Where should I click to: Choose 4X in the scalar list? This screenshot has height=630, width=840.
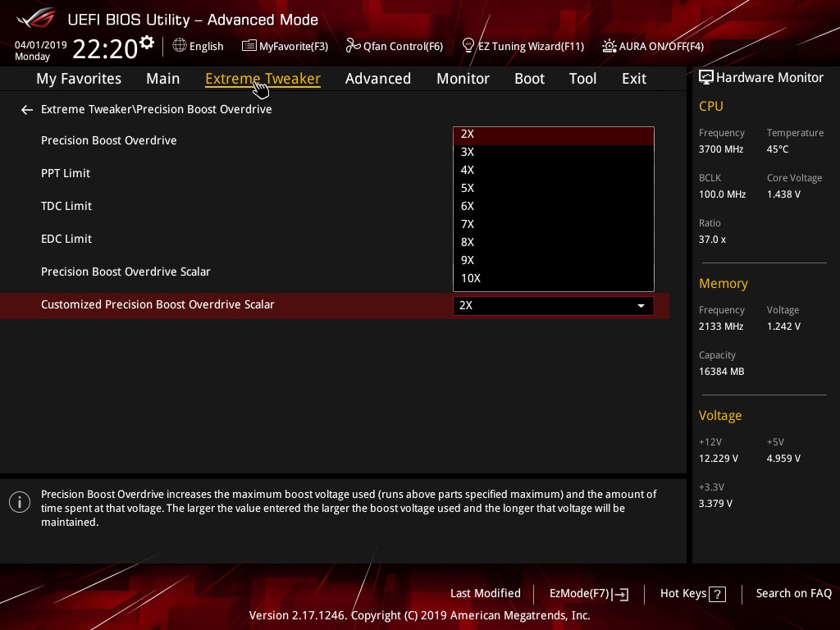554,171
